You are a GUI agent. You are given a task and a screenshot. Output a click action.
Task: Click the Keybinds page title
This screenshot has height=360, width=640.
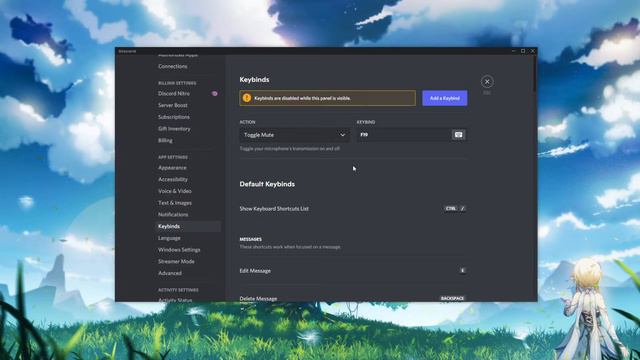click(x=254, y=80)
